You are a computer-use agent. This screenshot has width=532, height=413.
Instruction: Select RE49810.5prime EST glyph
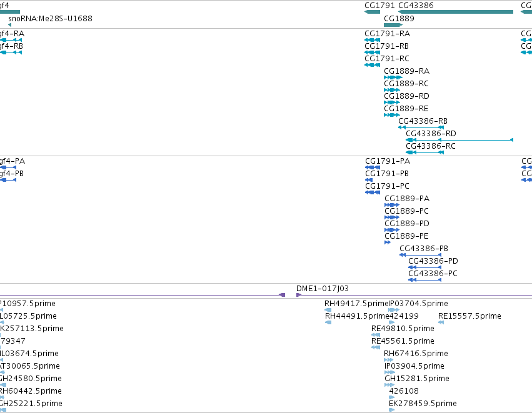point(376,335)
